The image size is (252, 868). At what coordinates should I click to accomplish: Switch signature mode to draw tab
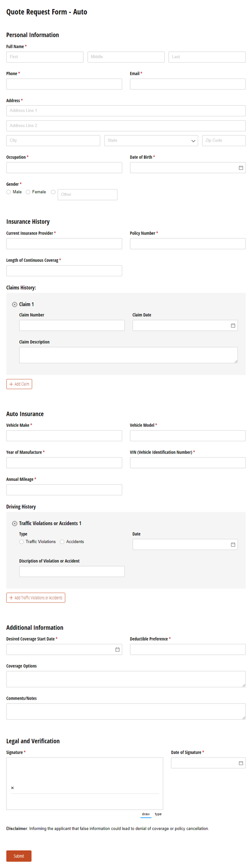tap(146, 814)
